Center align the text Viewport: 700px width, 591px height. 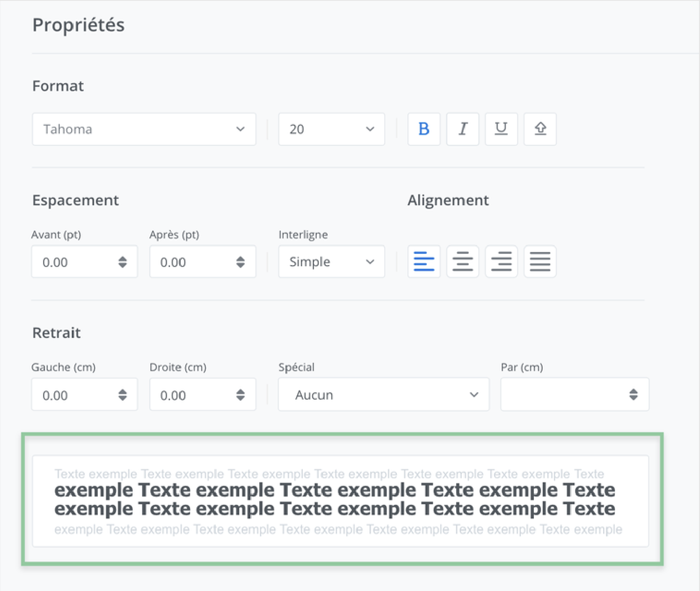click(463, 262)
